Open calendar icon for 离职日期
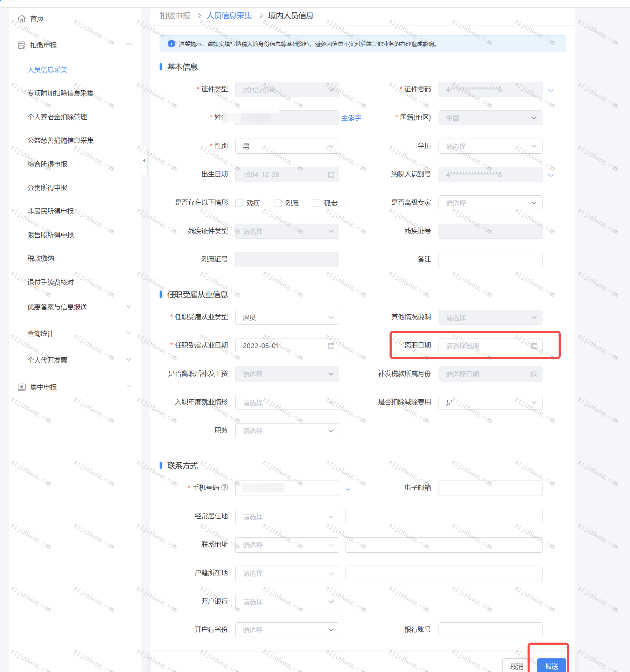This screenshot has height=672, width=630. pos(534,346)
